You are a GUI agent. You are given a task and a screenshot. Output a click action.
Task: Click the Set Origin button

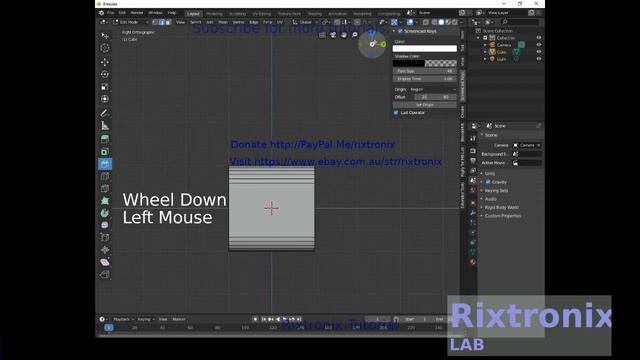pos(424,105)
